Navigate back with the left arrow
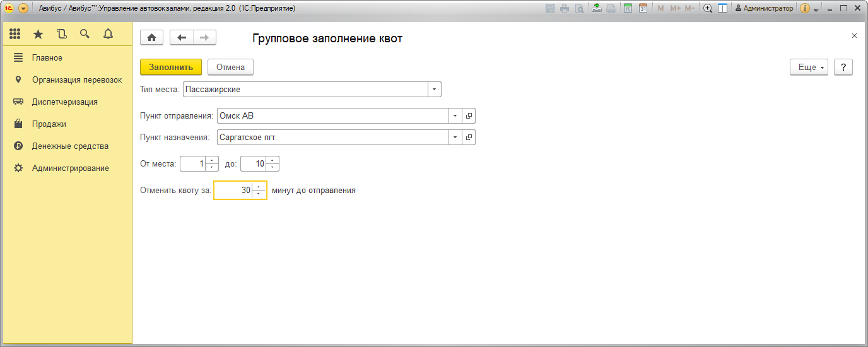This screenshot has height=347, width=868. [x=182, y=38]
